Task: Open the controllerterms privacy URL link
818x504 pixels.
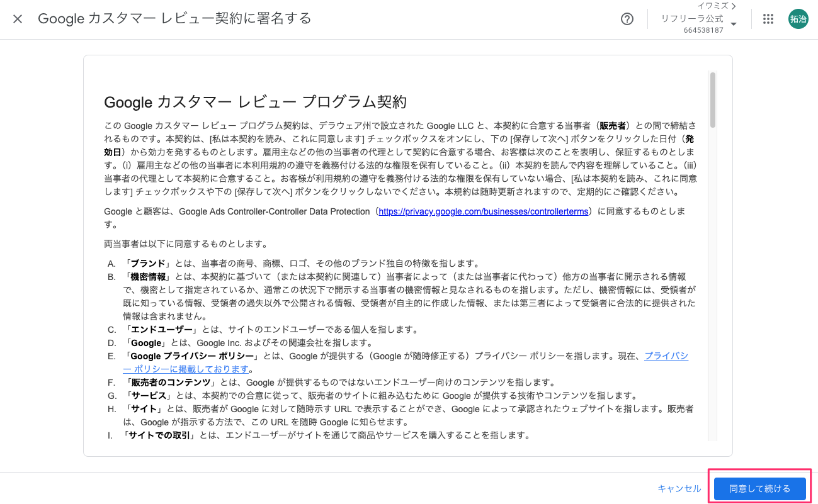Action: pos(484,212)
